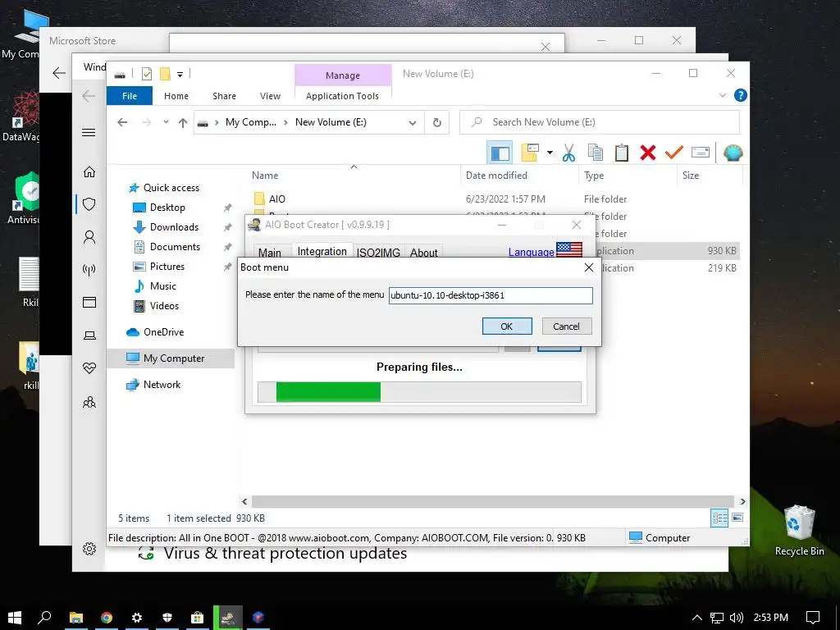This screenshot has width=840, height=630.
Task: Open Chrome from the taskbar
Action: (107, 618)
